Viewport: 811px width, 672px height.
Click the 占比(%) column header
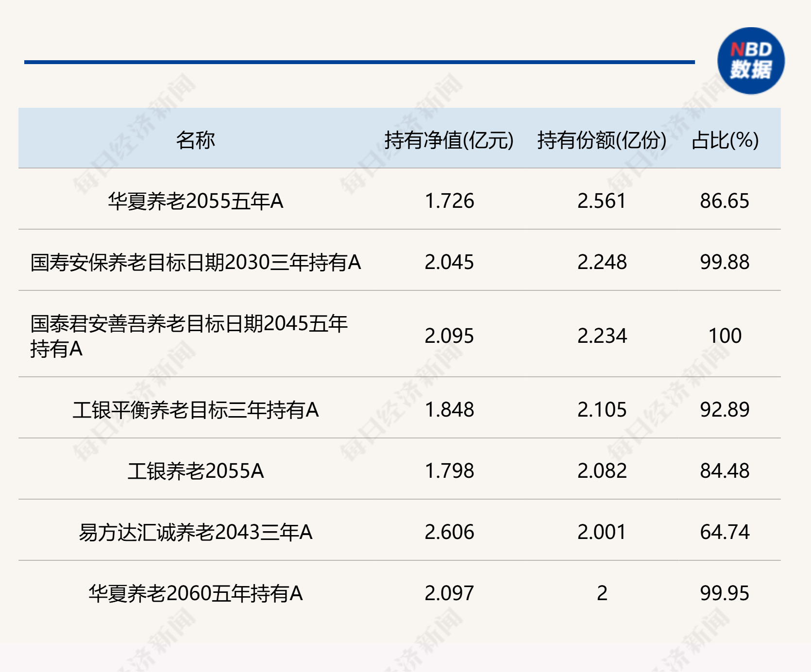[725, 140]
